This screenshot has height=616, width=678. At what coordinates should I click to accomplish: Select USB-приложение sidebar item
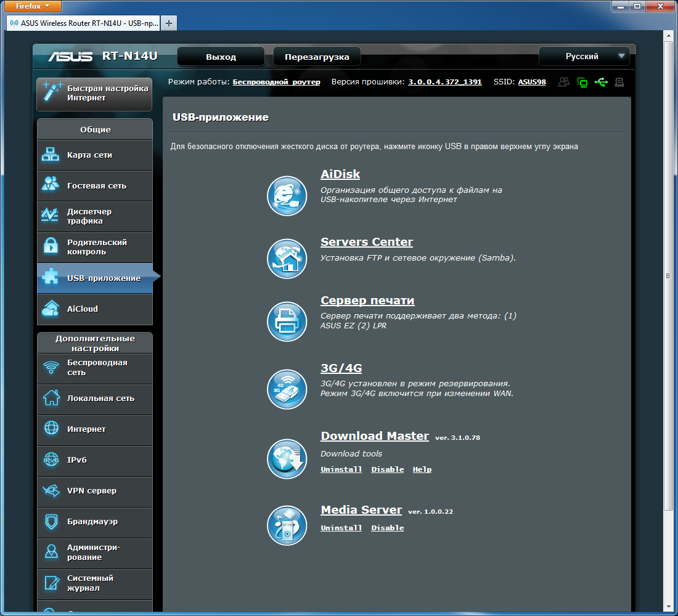[x=95, y=278]
